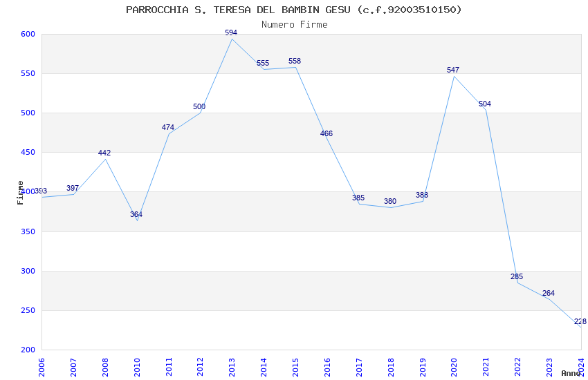
Task: Click the Anno x-axis title
Action: [571, 373]
